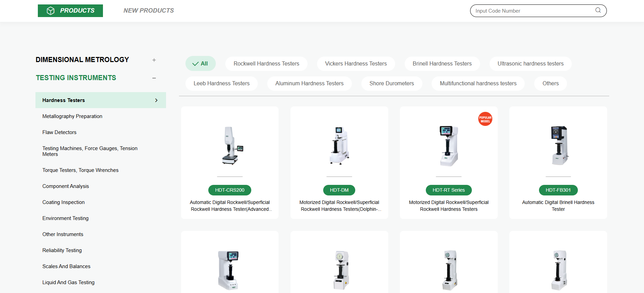The height and width of the screenshot is (293, 644).
Task: Filter by Rockwell Hardness Testers
Action: (266, 64)
